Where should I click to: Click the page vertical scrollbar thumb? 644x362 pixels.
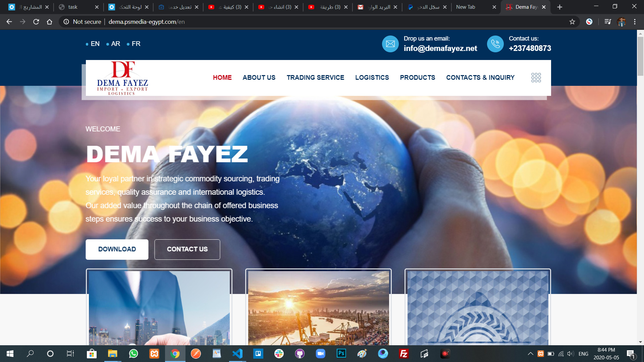point(640,56)
